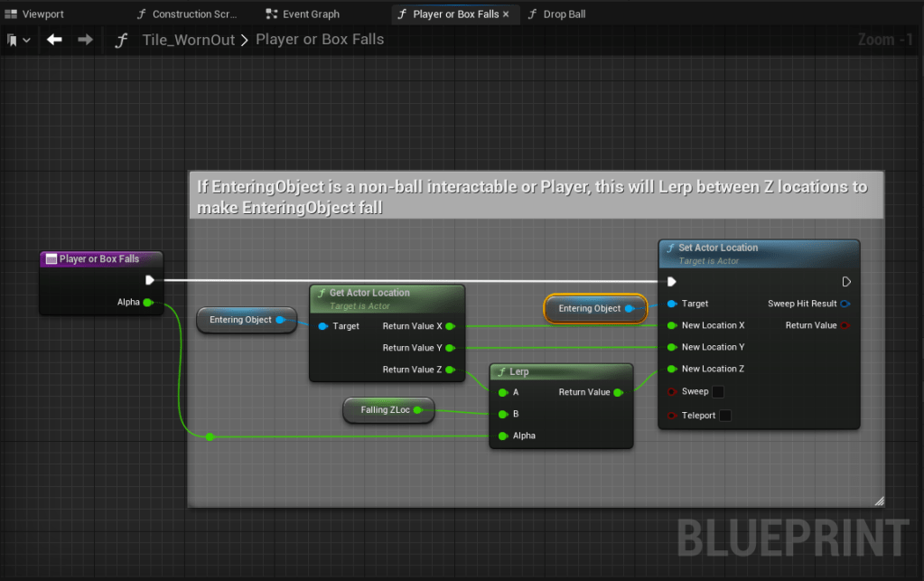This screenshot has width=924, height=581.
Task: Click Sweep Hit Result output pin
Action: [845, 304]
